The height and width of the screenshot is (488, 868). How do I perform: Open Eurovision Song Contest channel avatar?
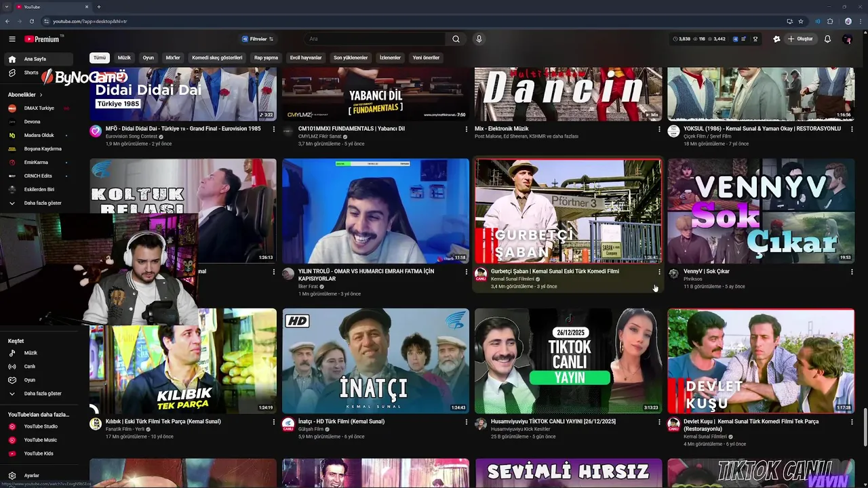[x=96, y=131]
